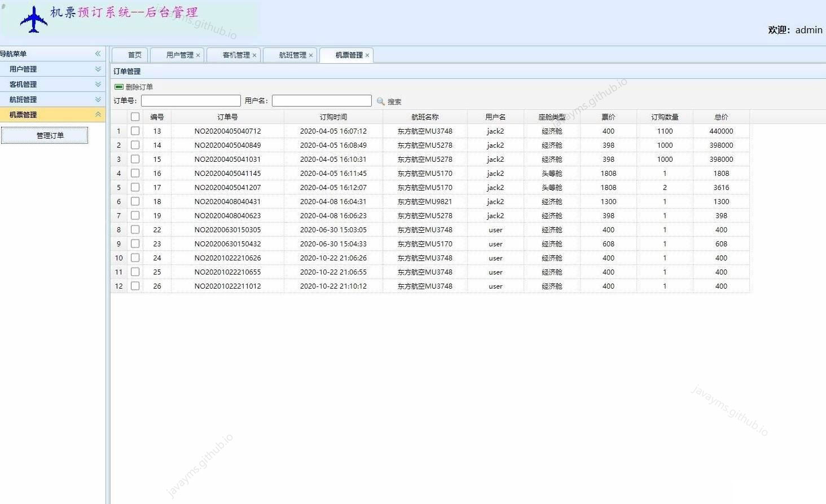826x504 pixels.
Task: Click the search magnifier icon
Action: coord(381,101)
